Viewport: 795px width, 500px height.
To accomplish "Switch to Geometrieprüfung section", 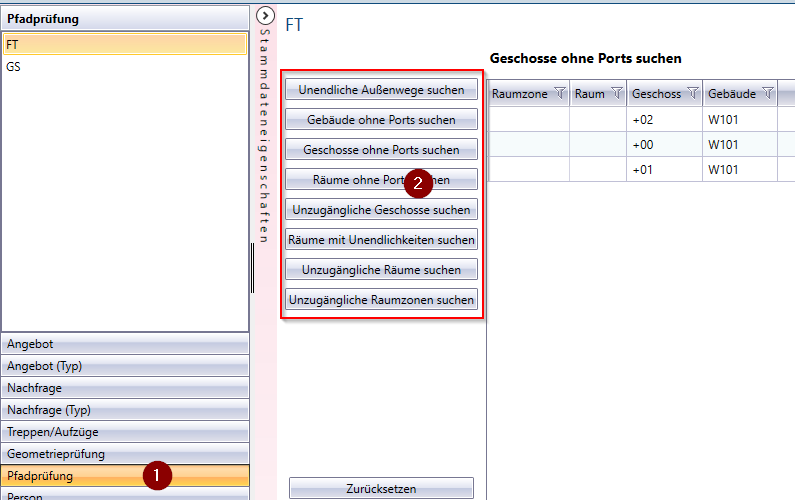I will 124,454.
